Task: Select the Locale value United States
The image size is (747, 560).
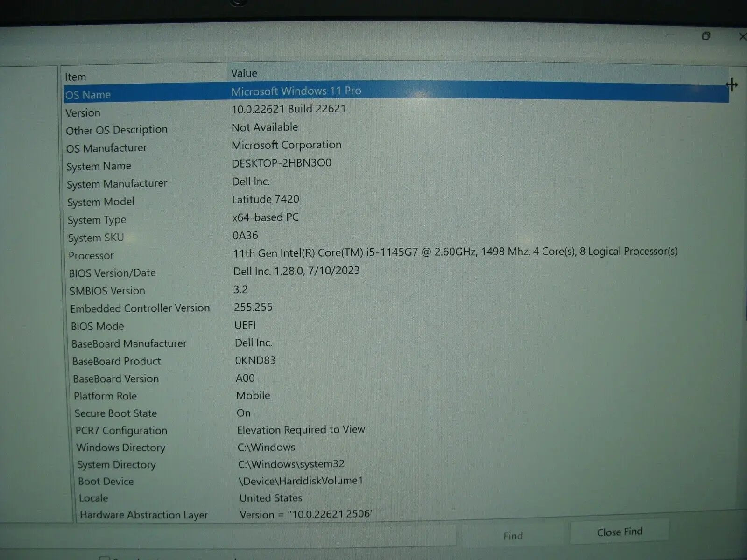Action: pyautogui.click(x=271, y=498)
